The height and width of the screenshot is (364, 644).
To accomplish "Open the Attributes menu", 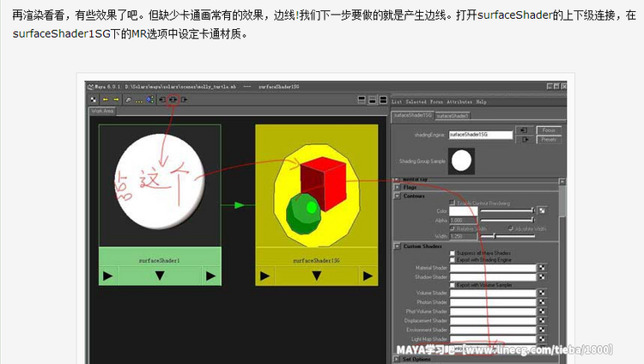I will (x=459, y=102).
